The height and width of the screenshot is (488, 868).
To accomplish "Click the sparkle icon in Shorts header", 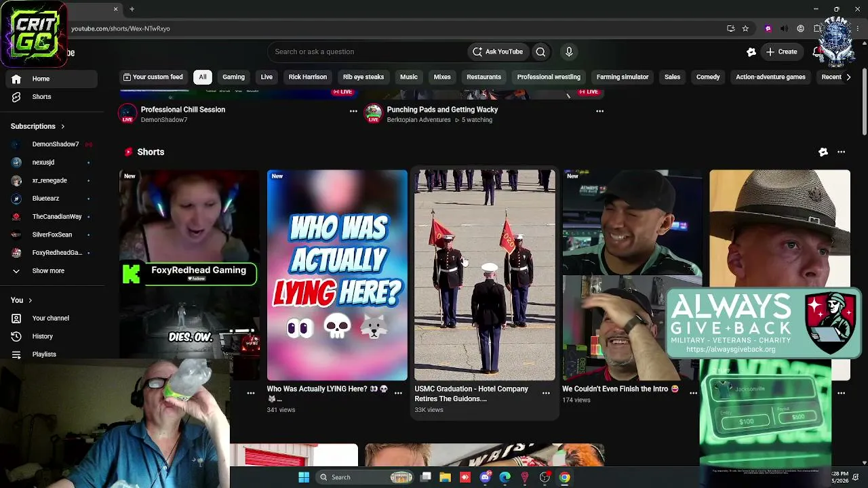I will pyautogui.click(x=823, y=152).
